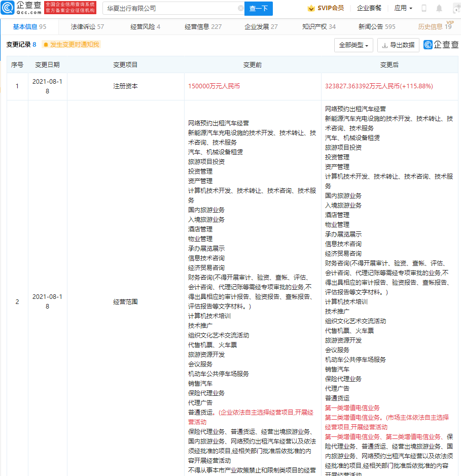Click the 导出数据 button
This screenshot has height=476, width=461.
(398, 45)
